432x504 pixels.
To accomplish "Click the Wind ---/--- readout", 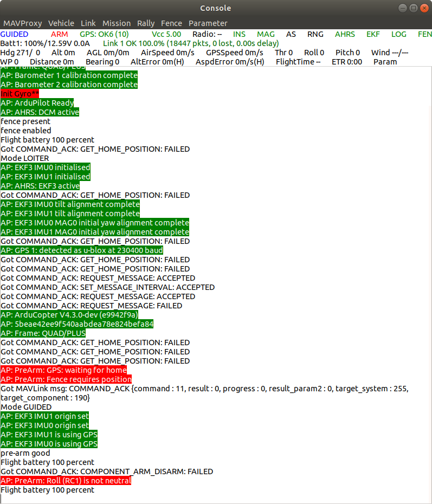I will 390,53.
